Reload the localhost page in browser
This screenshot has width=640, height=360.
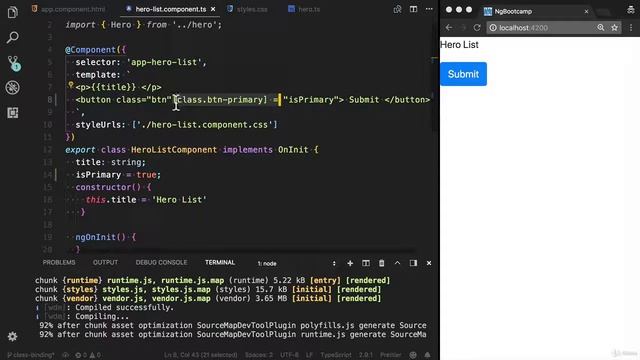pyautogui.click(x=477, y=28)
